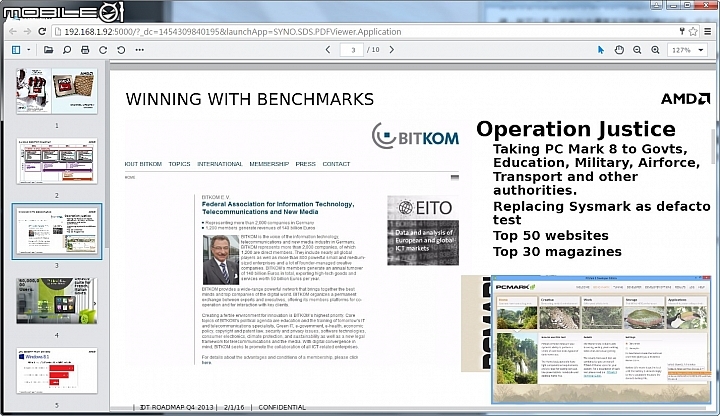Click the WINNING WITH BENCHMARKS title
Image resolution: width=720 pixels, height=416 pixels.
pos(250,99)
